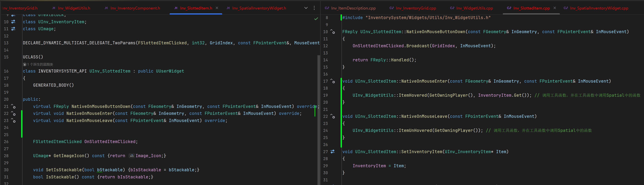Click the override gutter icon for NativeOnMouseEnter in the .cpp file
Viewport: 644px width, 185px height.
click(x=333, y=81)
